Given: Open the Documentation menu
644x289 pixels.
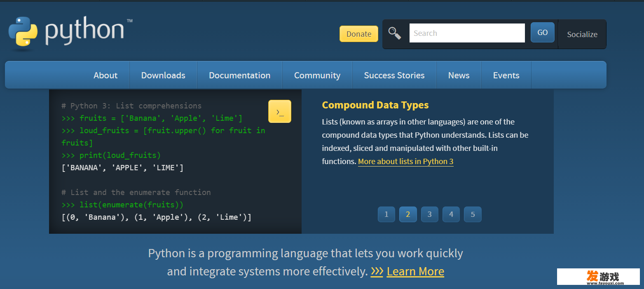Looking at the screenshot, I should [x=240, y=75].
